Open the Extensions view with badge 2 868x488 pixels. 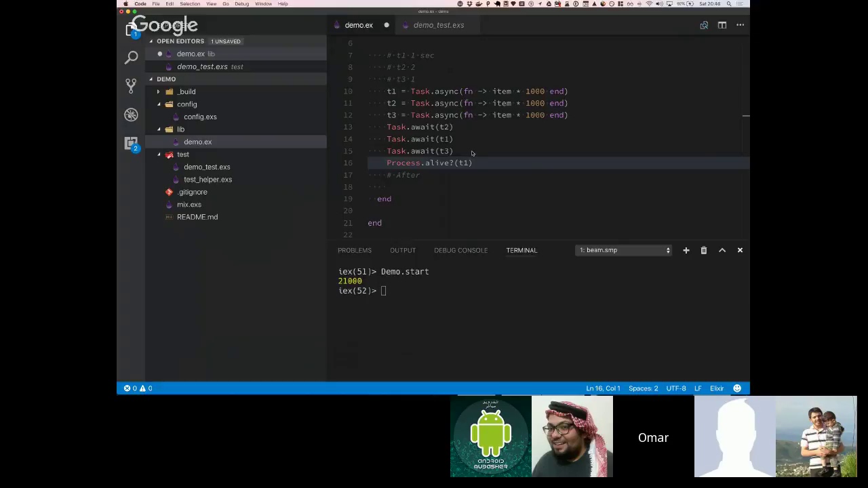coord(132,143)
